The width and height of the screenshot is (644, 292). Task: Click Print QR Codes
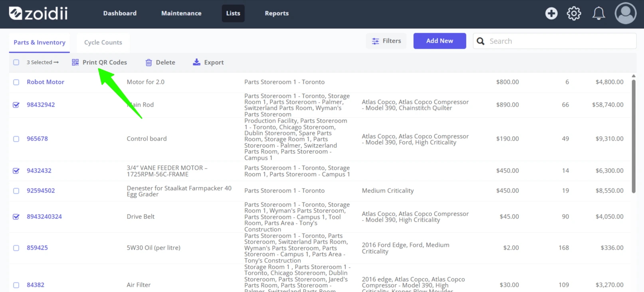99,62
